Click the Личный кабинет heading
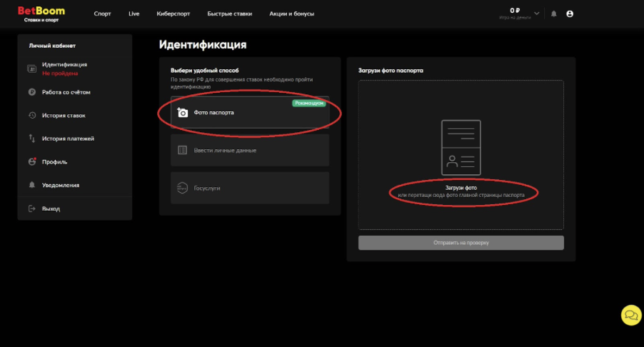644x347 pixels. click(x=52, y=46)
